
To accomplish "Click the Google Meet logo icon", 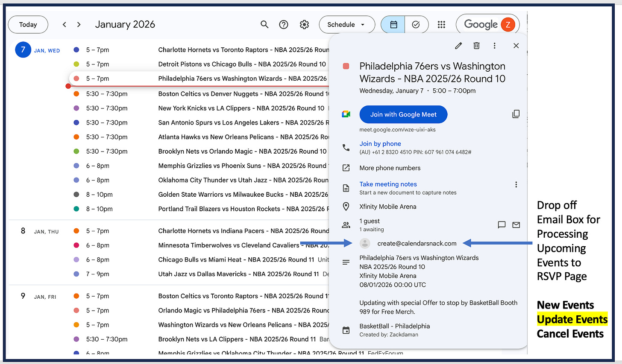I will pyautogui.click(x=346, y=114).
